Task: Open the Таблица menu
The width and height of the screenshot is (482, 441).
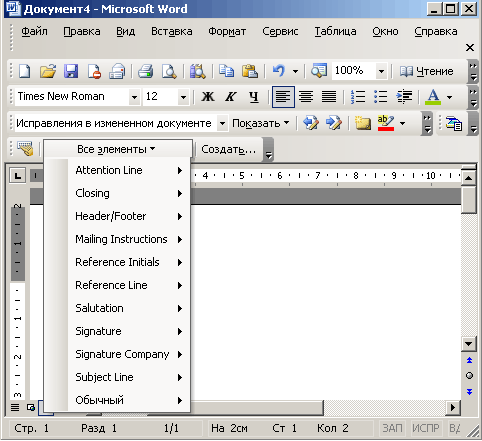Action: point(335,31)
